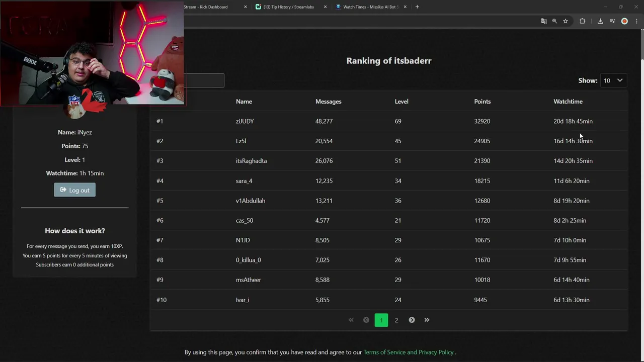Click the 7d 9h 55min watchtime cell
Viewport: 644px width, 362px height.
coord(570,260)
